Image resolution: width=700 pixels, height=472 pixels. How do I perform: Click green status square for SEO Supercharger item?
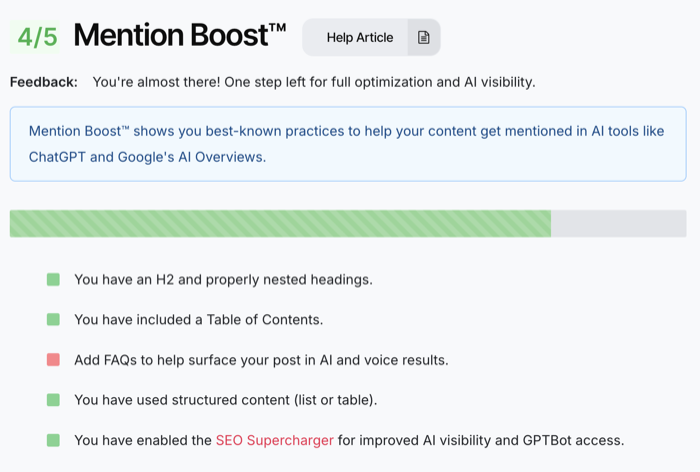pyautogui.click(x=53, y=440)
